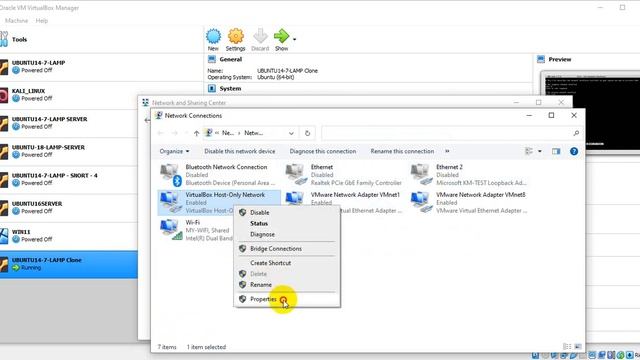
Task: Select the Ethernet 2 adapter
Action: point(469,175)
